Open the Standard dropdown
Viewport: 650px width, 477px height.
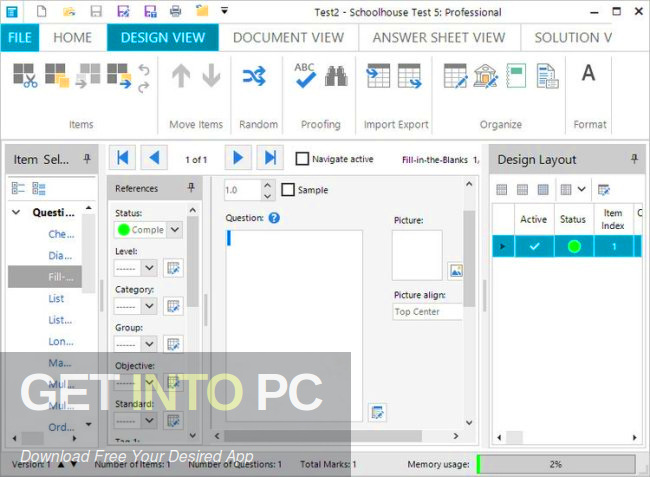[149, 421]
